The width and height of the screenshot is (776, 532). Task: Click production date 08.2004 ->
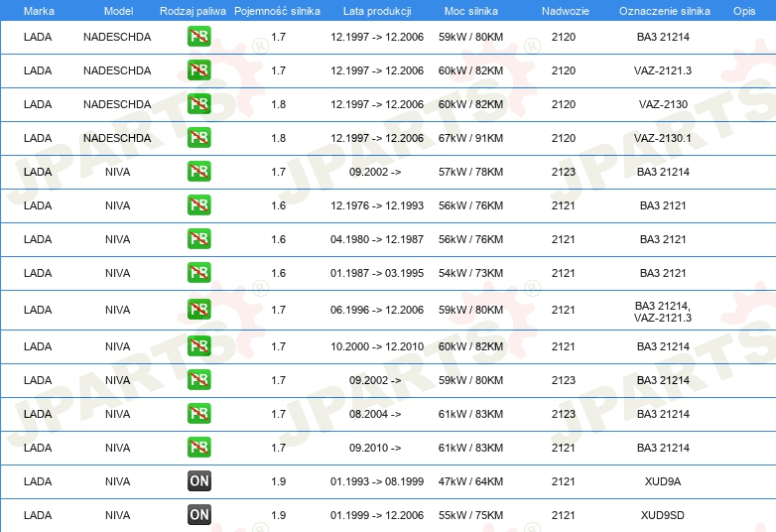pyautogui.click(x=375, y=414)
